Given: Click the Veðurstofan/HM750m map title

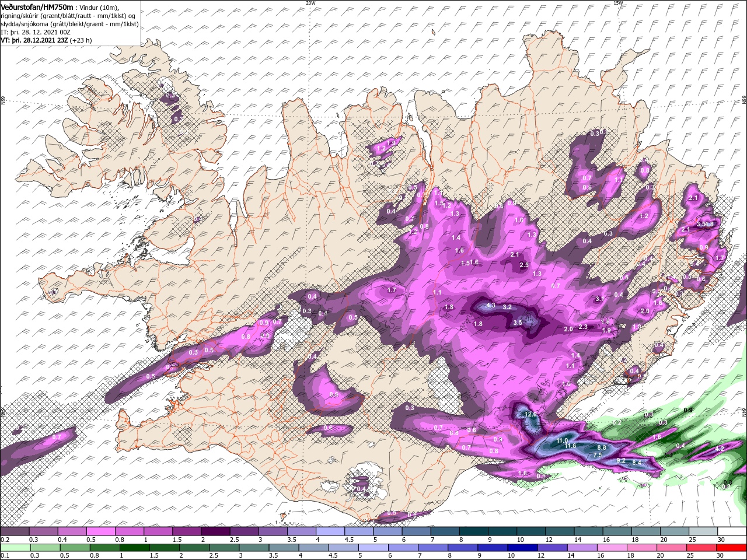Looking at the screenshot, I should pyautogui.click(x=37, y=6).
